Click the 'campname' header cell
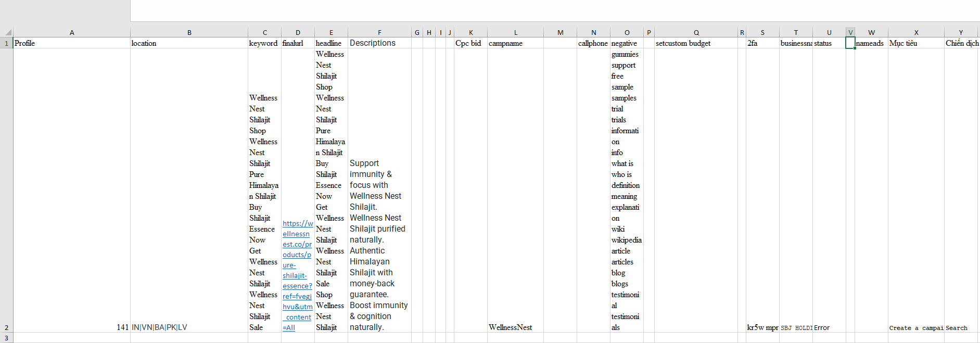This screenshot has height=343, width=980. (515, 43)
